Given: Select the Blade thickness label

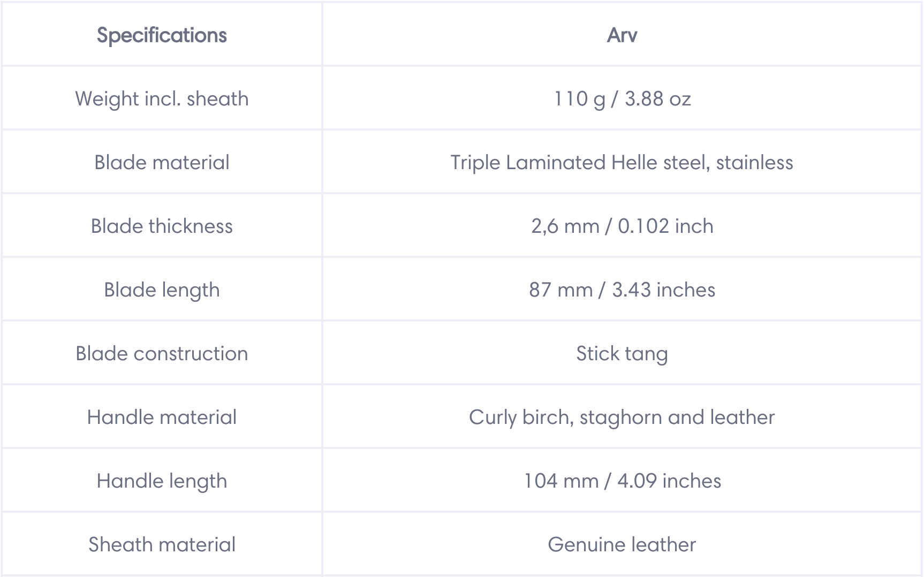Looking at the screenshot, I should click(162, 226).
